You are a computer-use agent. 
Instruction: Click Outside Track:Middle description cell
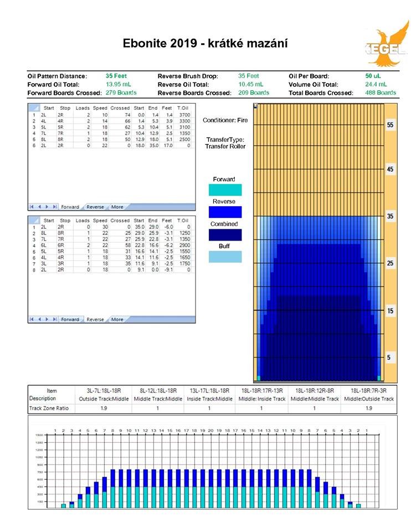tap(104, 399)
